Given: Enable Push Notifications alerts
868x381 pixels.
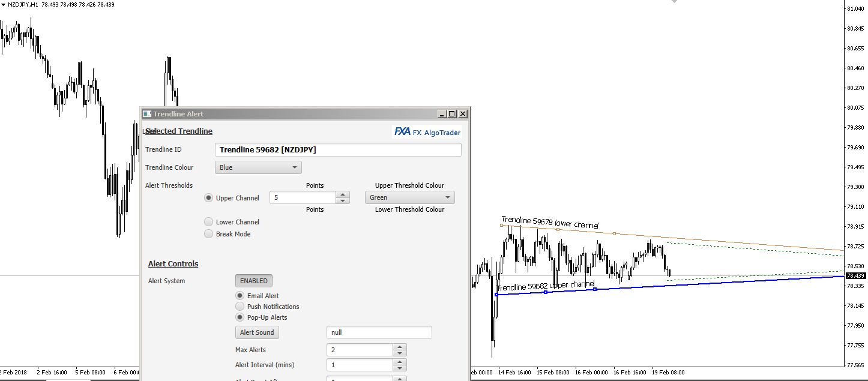Looking at the screenshot, I should coord(240,307).
